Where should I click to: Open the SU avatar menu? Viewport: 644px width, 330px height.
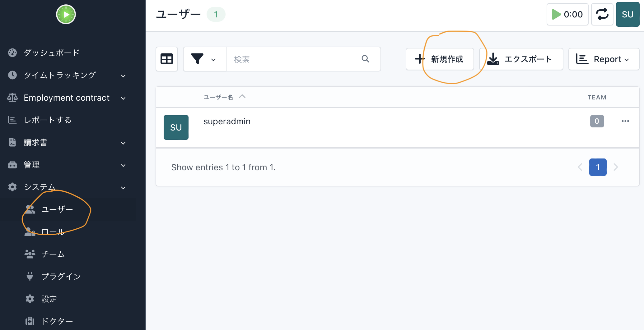coord(628,14)
